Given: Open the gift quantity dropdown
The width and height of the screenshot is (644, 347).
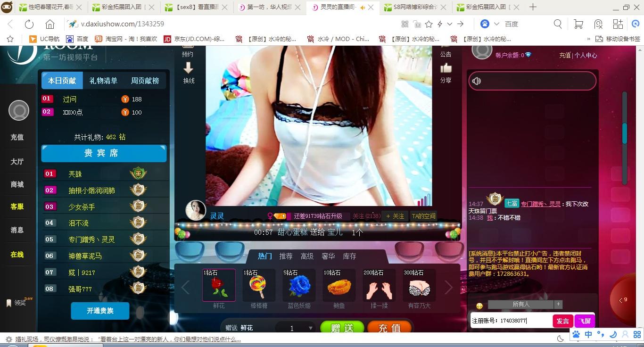Looking at the screenshot, I should [310, 328].
